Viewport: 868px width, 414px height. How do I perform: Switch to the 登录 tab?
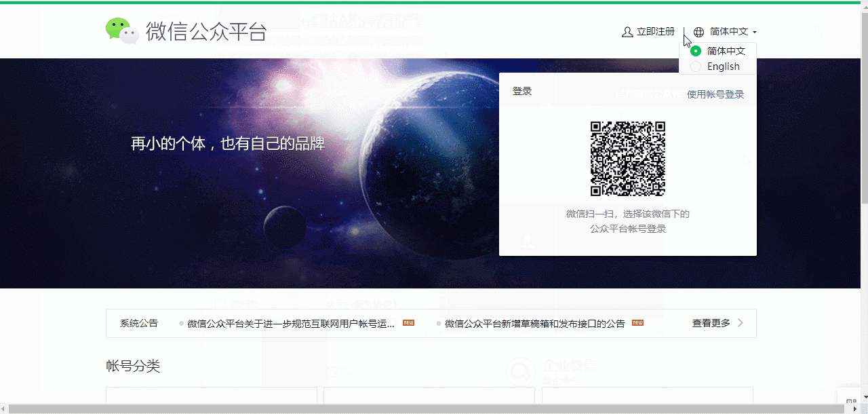(522, 90)
